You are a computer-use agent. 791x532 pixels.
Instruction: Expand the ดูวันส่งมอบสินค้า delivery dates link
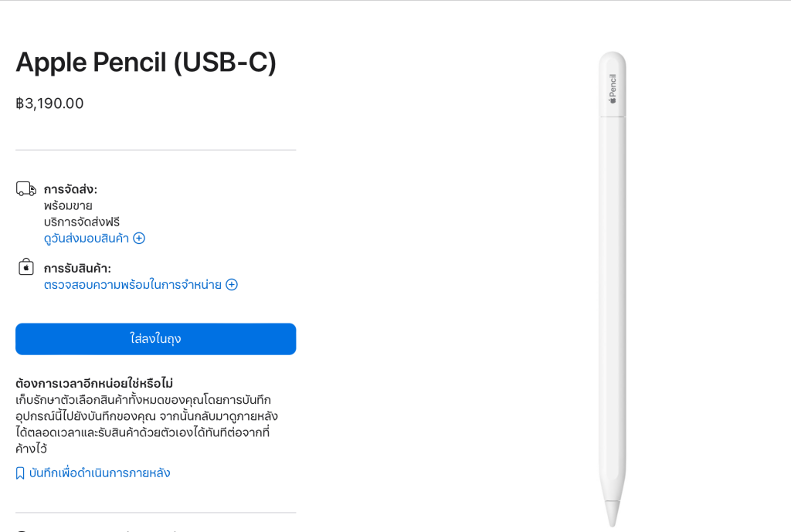tap(87, 239)
